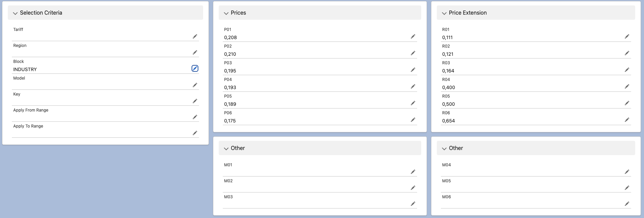Collapse the Other section containing M01
The width and height of the screenshot is (644, 218).
coord(226,149)
